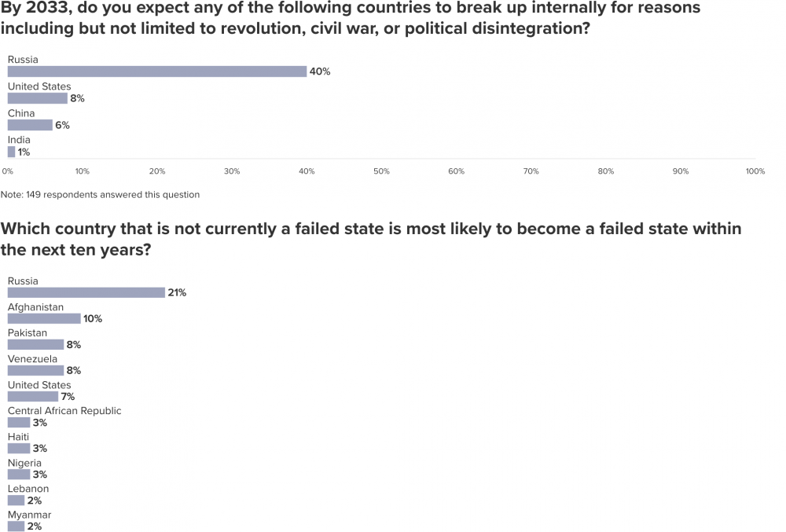Select the Venezuela 8% bar
Image resolution: width=786 pixels, height=532 pixels.
click(36, 370)
